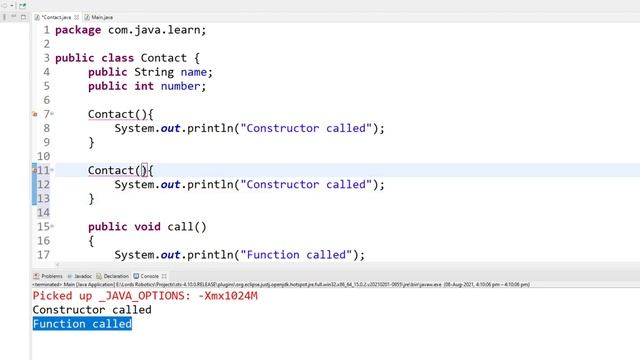This screenshot has width=640, height=360.
Task: Open the Javadoc view tab
Action: pyautogui.click(x=82, y=276)
